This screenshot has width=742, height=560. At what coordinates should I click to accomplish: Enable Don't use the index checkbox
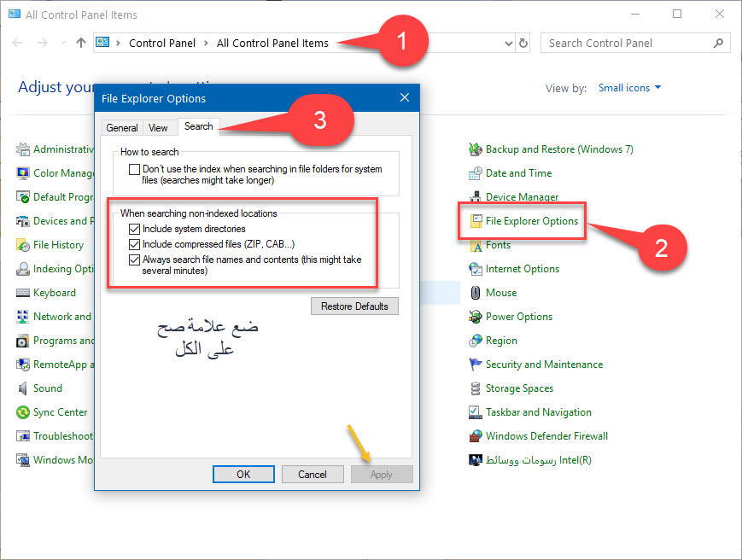point(134,169)
